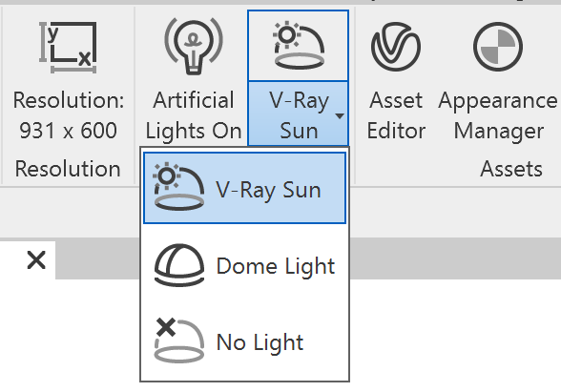The width and height of the screenshot is (561, 392).
Task: Select the No Light option
Action: 244,341
